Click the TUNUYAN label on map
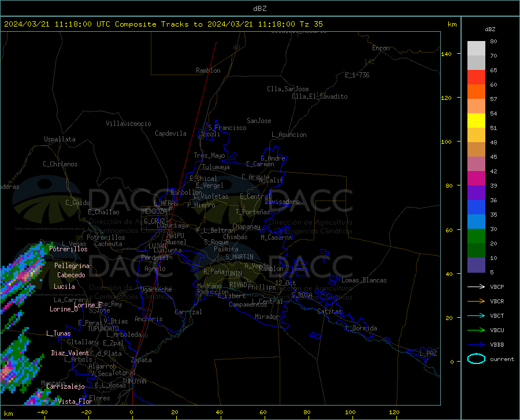Image resolution: width=520 pixels, height=420 pixels. pos(134,381)
